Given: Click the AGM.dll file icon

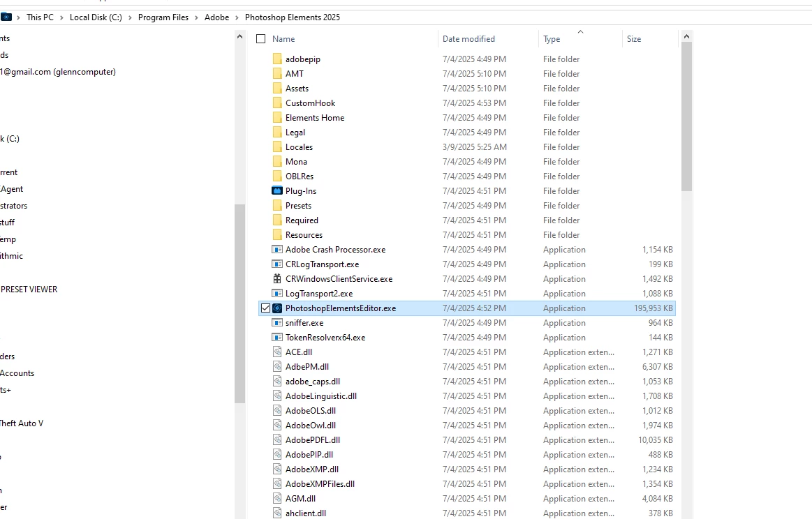Looking at the screenshot, I should 277,499.
